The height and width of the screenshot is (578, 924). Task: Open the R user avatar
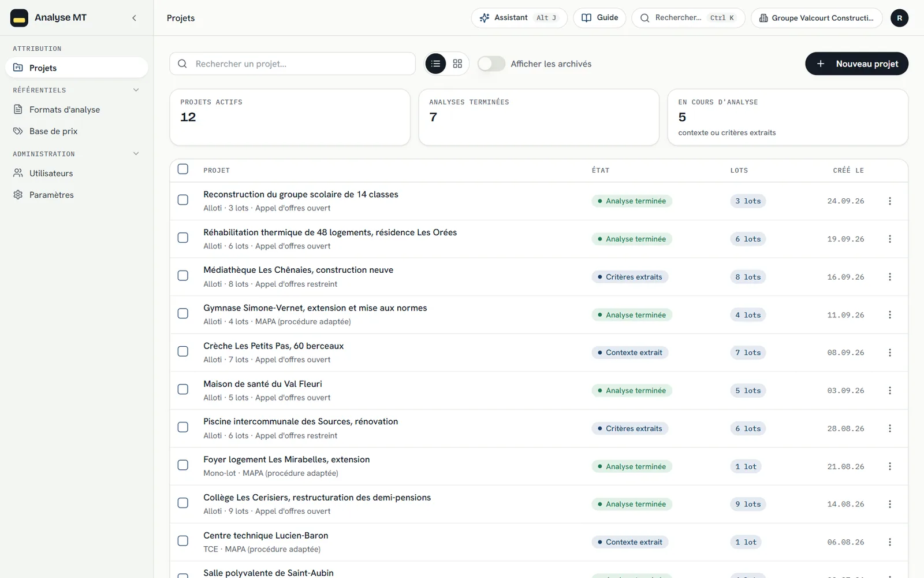[899, 18]
